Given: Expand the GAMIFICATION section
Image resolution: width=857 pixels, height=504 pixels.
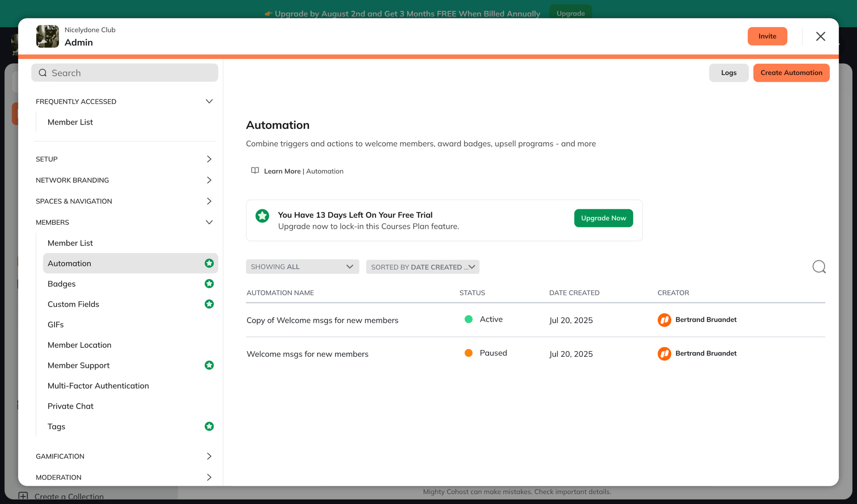Looking at the screenshot, I should tap(209, 456).
